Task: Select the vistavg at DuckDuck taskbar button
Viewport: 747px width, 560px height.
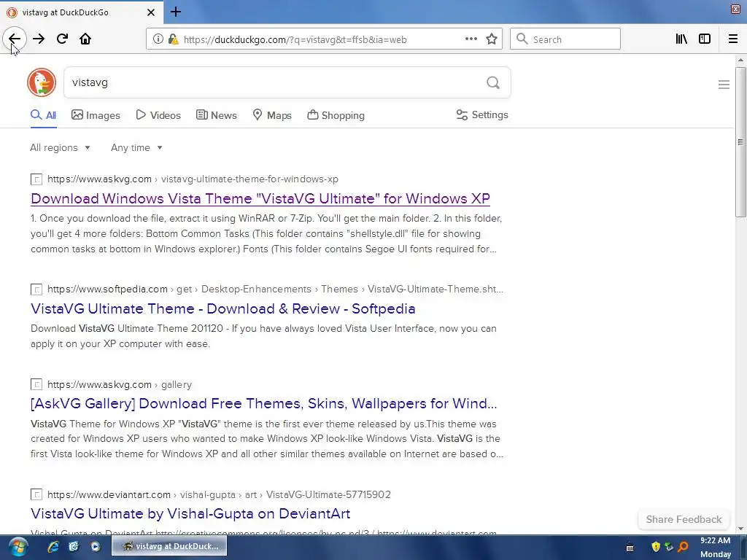Action: [169, 546]
